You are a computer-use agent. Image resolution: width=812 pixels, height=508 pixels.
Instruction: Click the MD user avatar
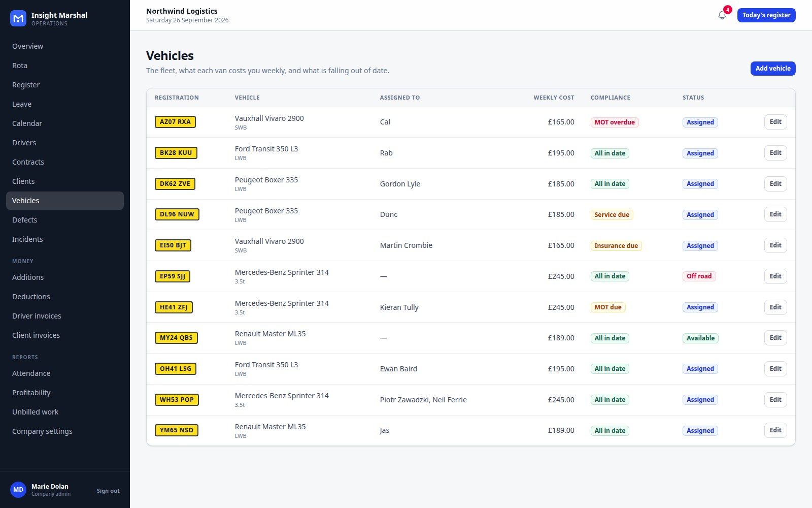click(18, 490)
